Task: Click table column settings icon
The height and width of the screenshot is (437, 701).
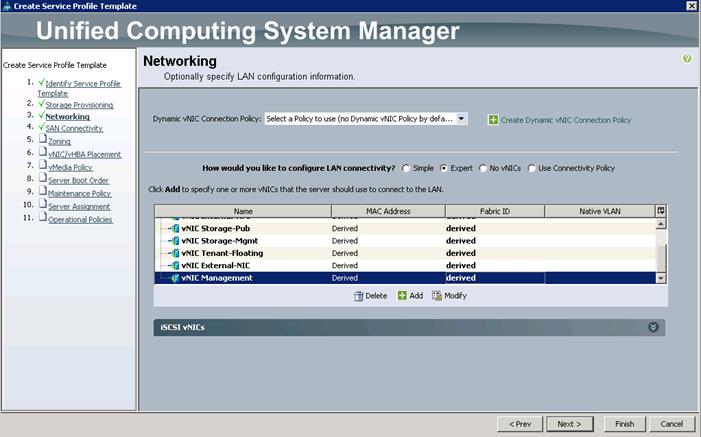Action: pos(661,211)
